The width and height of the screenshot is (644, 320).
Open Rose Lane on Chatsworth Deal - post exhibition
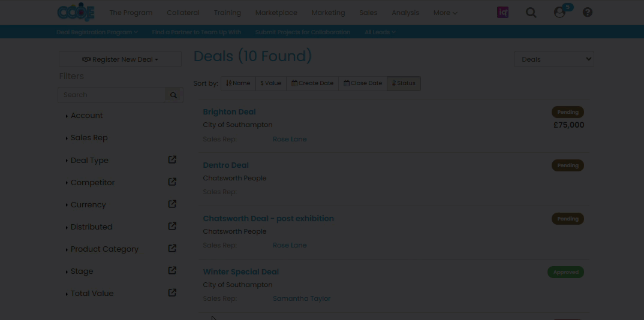tap(290, 245)
